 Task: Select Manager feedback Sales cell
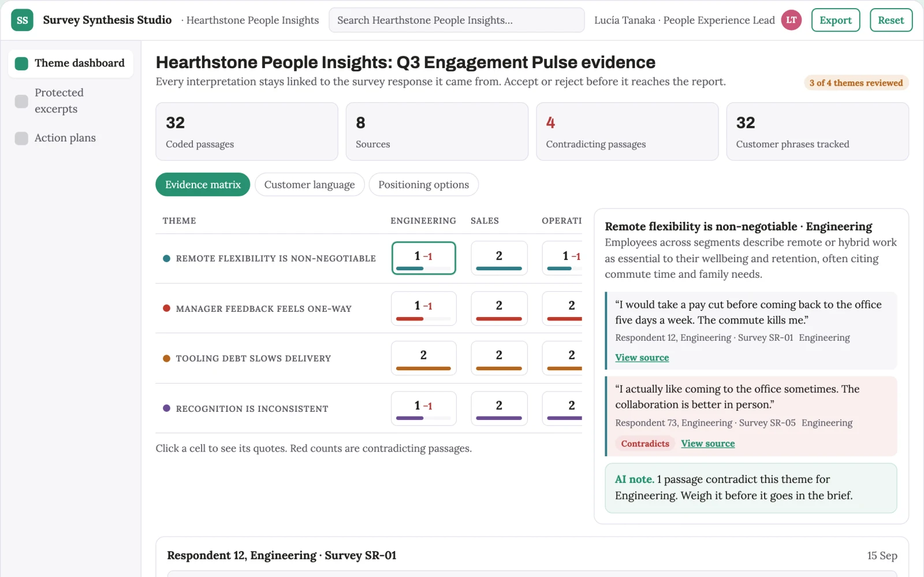[x=499, y=308]
